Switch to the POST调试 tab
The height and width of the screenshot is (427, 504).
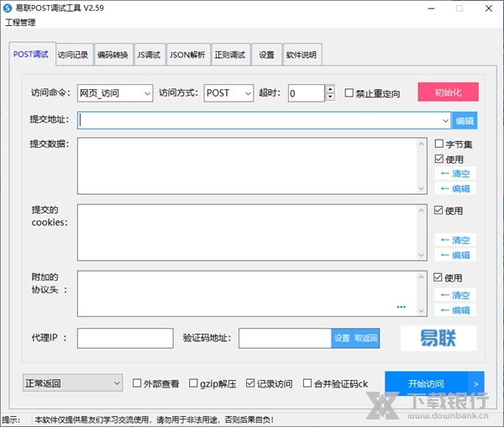click(31, 55)
